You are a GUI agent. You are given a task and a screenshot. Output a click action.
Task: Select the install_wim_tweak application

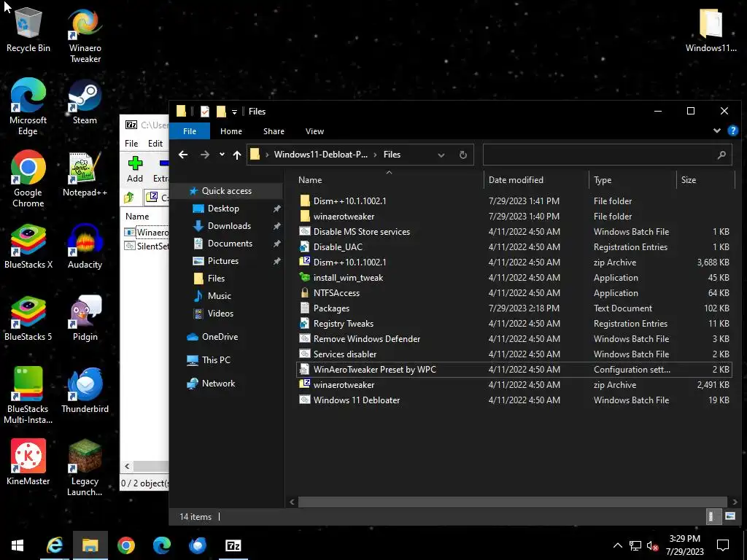click(x=348, y=278)
